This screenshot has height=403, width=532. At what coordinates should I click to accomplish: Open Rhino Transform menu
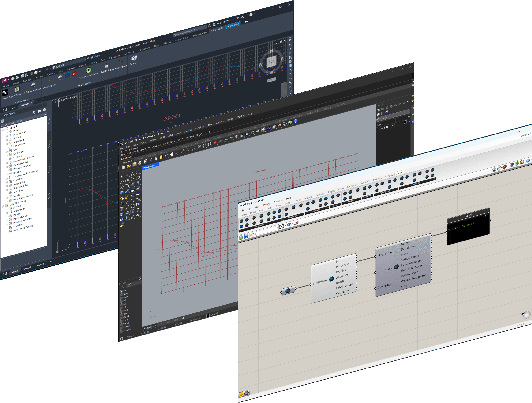200,127
